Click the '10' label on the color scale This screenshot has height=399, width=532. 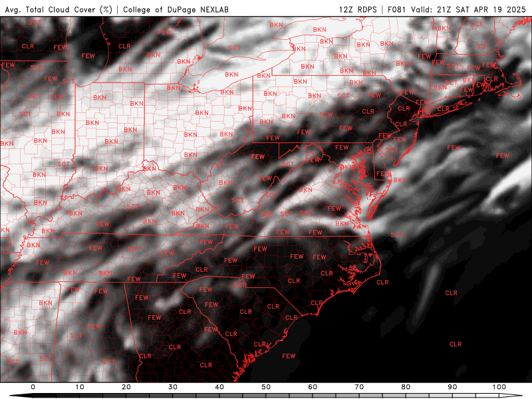click(79, 387)
